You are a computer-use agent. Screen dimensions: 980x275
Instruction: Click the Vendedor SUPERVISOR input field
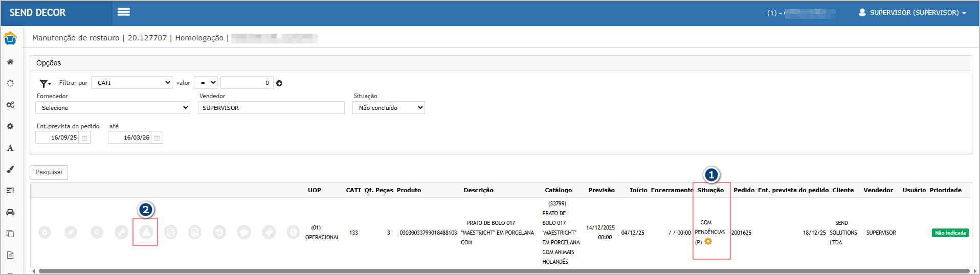point(271,108)
